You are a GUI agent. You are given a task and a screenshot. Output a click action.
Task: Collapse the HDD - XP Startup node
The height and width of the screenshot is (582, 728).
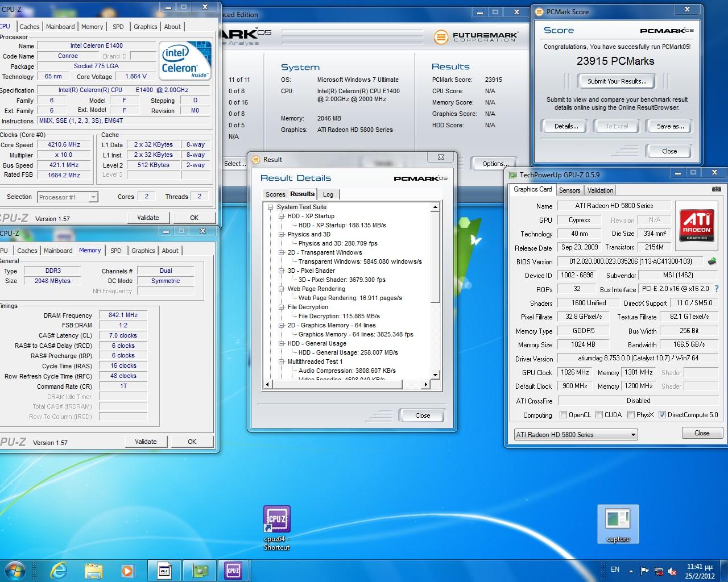tap(282, 217)
